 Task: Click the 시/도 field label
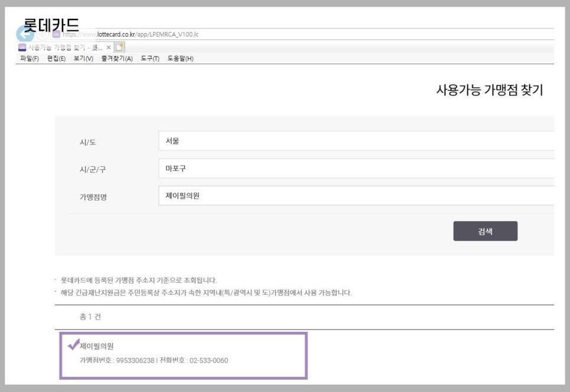88,143
